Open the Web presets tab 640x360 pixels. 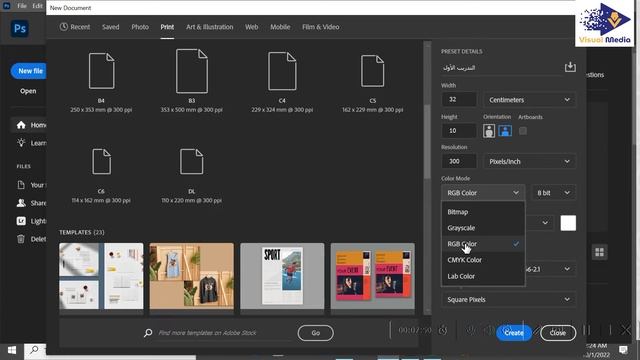[x=251, y=27]
